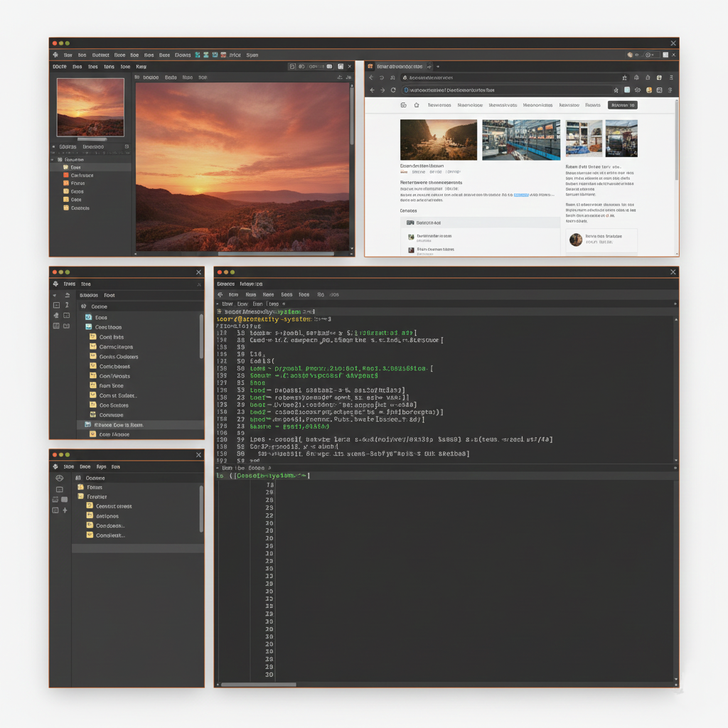Click the bookmark star in the address bar
This screenshot has height=728, width=728.
point(616,90)
